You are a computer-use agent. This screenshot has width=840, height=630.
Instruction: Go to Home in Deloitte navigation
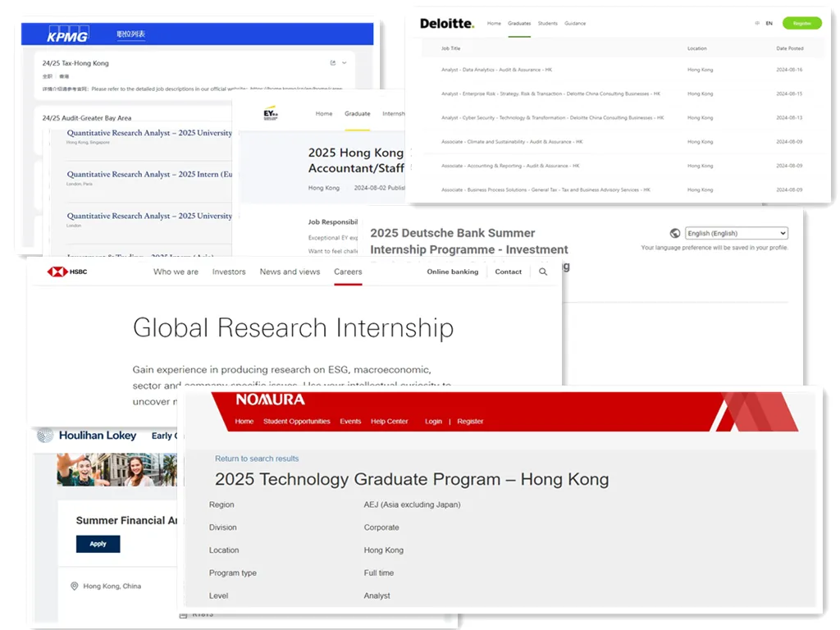pyautogui.click(x=494, y=24)
